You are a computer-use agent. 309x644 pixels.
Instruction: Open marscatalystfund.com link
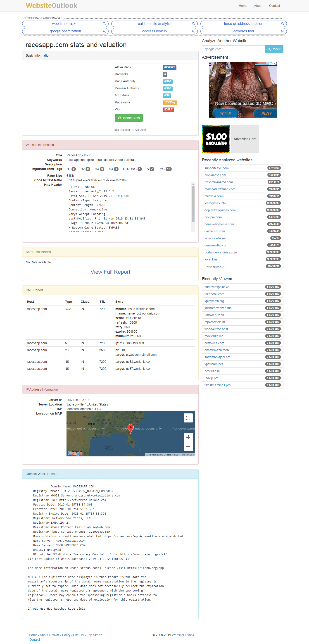point(220,189)
